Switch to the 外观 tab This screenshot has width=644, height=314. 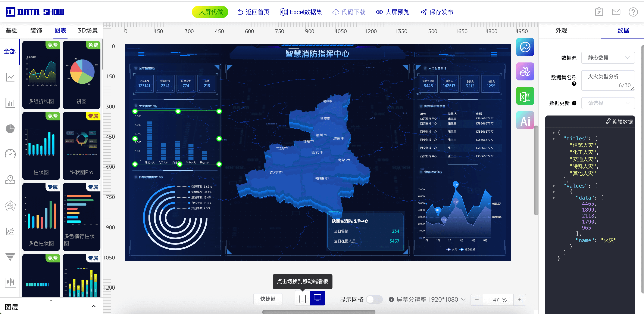coord(561,31)
